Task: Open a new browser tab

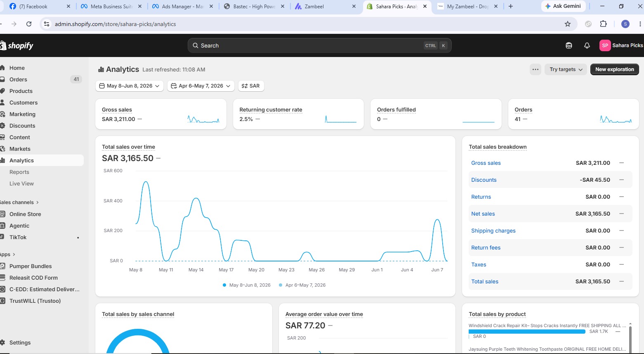Action: click(511, 6)
